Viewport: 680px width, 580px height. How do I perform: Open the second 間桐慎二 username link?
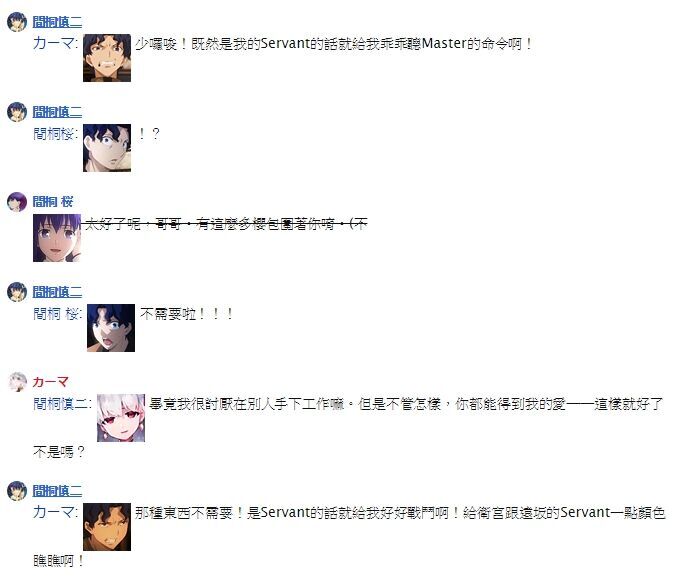click(x=57, y=112)
